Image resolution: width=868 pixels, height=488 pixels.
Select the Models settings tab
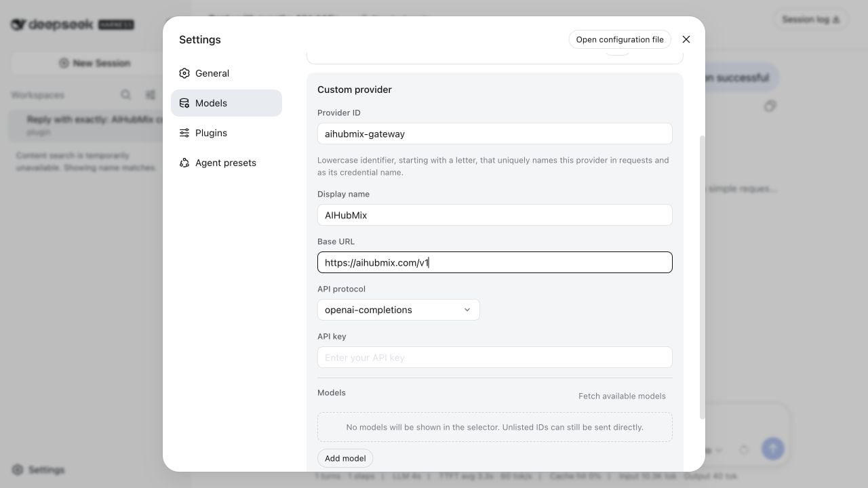click(226, 103)
